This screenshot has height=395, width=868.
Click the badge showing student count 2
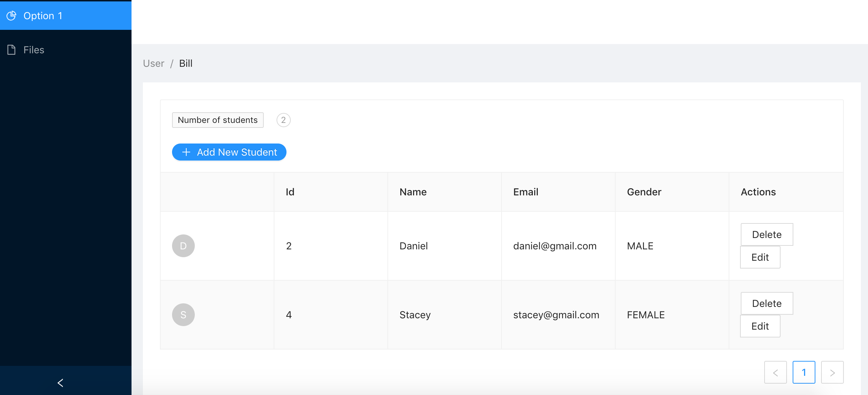click(x=283, y=120)
